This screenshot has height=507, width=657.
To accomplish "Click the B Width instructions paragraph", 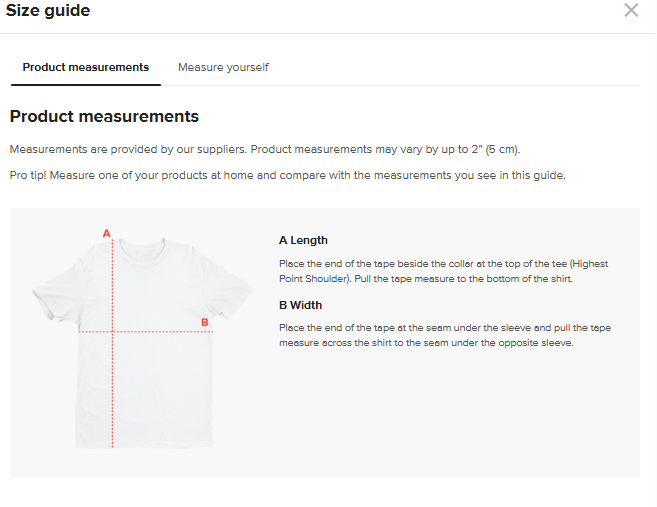I will pyautogui.click(x=443, y=336).
